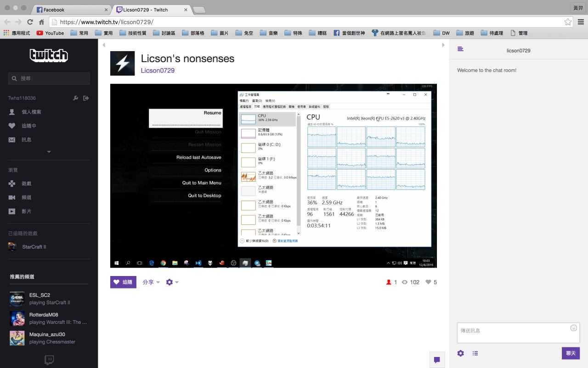The width and height of the screenshot is (588, 368).
Task: Click the browser address bar
Action: (311, 22)
